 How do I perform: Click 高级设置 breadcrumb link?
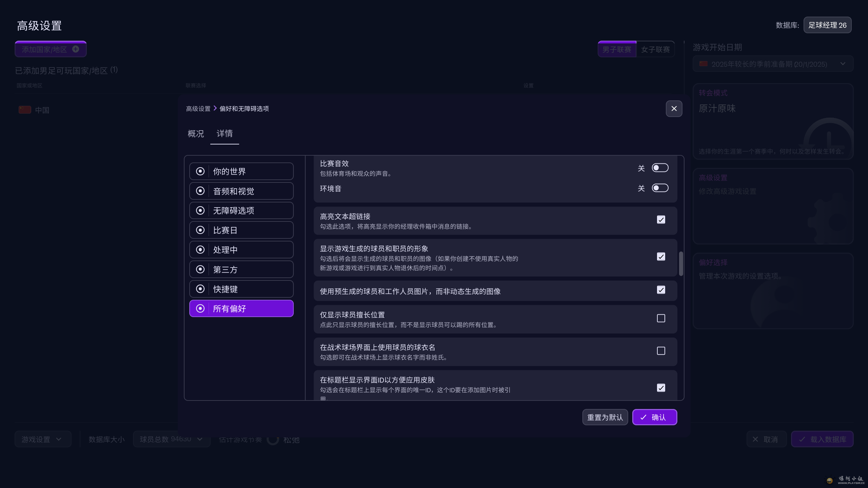click(198, 109)
